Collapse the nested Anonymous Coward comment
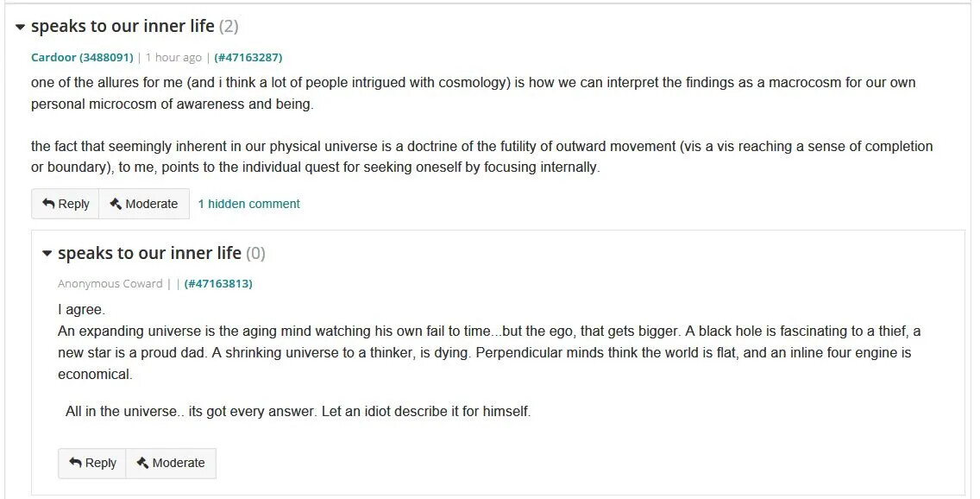This screenshot has width=980, height=499. click(x=47, y=254)
